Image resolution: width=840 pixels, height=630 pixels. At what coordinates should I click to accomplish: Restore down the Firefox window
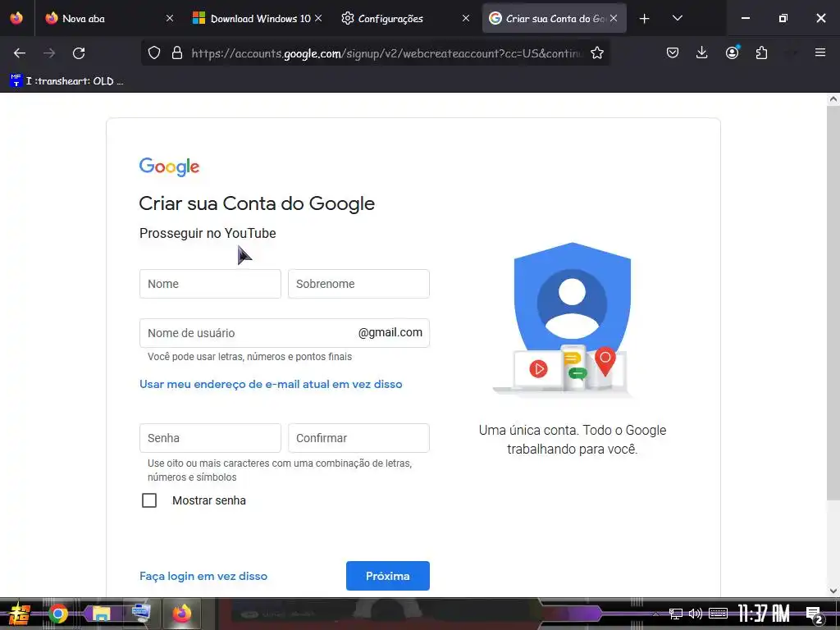tap(783, 18)
